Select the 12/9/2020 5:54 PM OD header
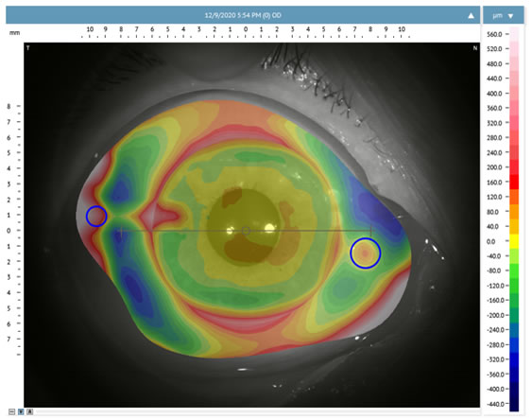 pos(243,15)
